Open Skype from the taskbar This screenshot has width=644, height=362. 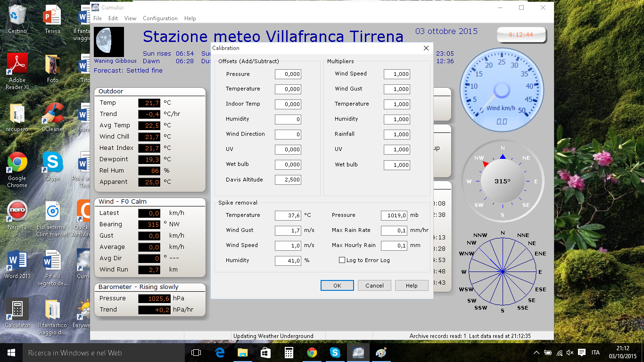tap(335, 353)
